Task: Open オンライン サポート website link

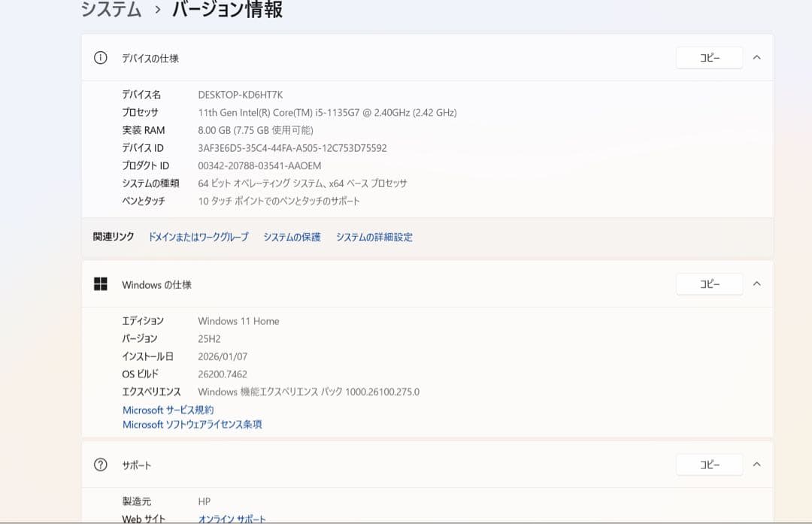Action: click(x=232, y=518)
